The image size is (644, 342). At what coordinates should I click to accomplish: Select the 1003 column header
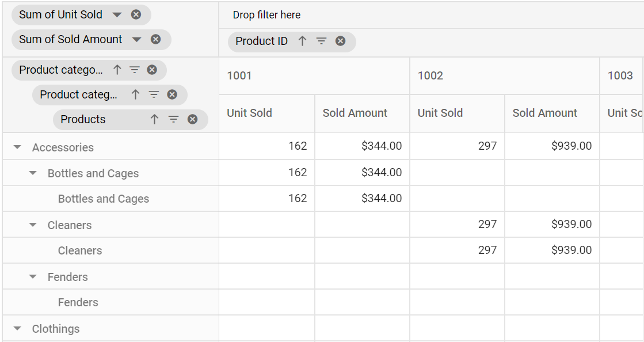[x=622, y=75]
